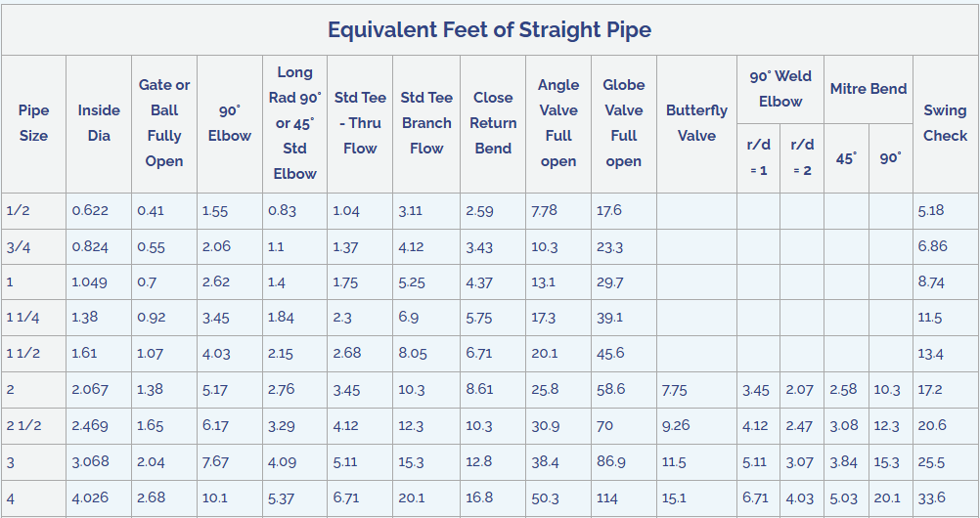Click the 1/2 pipe size row label
The image size is (980, 518).
click(18, 210)
